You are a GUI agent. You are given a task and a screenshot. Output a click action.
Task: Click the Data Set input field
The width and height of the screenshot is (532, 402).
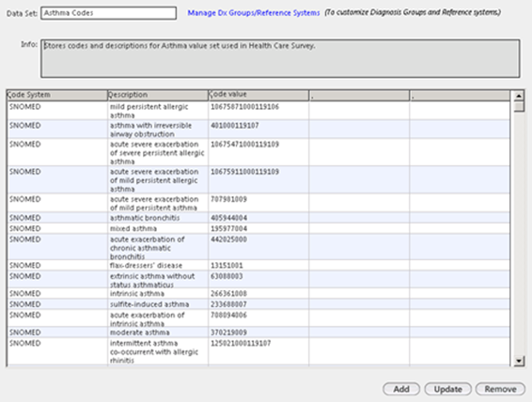(x=109, y=13)
